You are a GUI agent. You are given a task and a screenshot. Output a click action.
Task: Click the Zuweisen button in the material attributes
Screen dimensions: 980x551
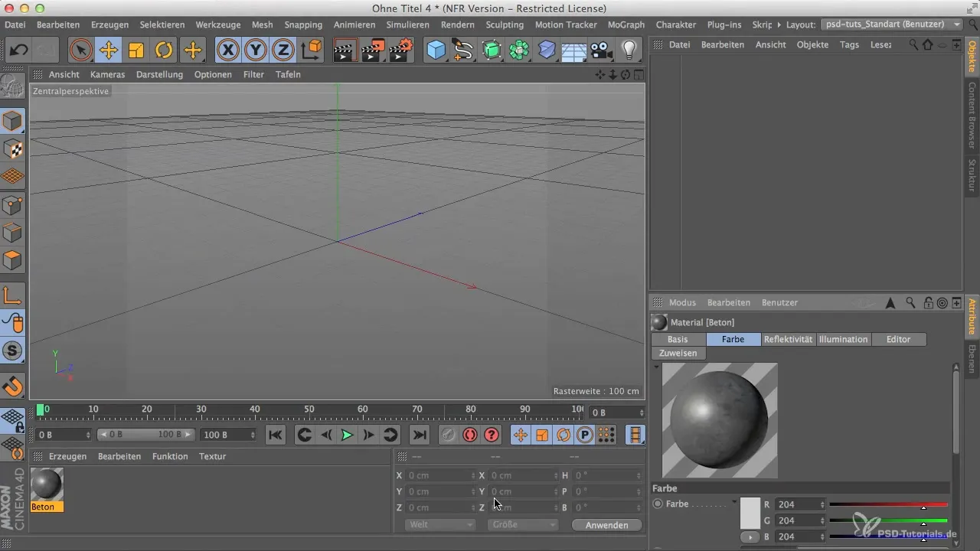pyautogui.click(x=678, y=354)
